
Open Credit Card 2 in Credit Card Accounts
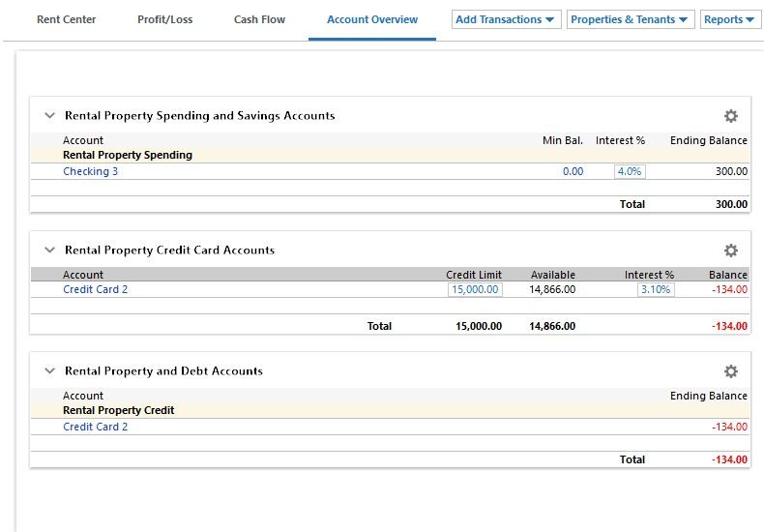95,289
